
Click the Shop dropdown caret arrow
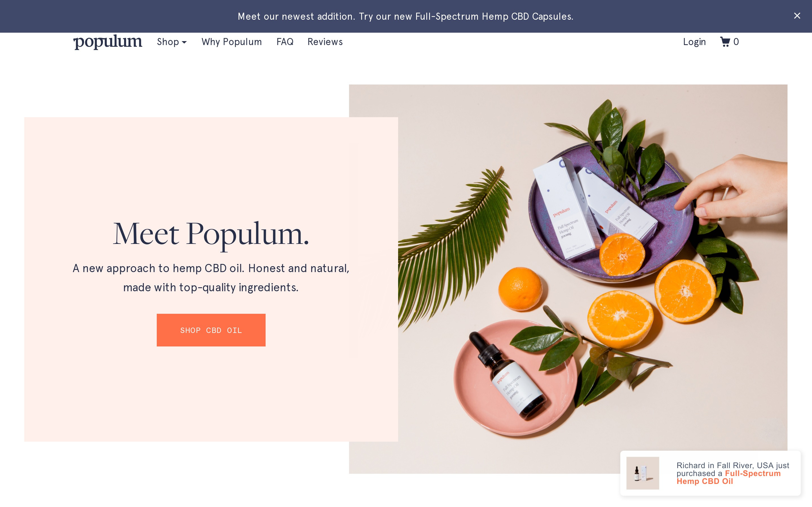(x=184, y=42)
